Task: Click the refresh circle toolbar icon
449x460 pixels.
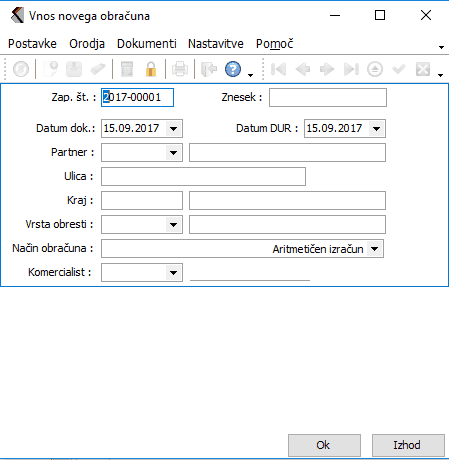Action: click(x=21, y=69)
